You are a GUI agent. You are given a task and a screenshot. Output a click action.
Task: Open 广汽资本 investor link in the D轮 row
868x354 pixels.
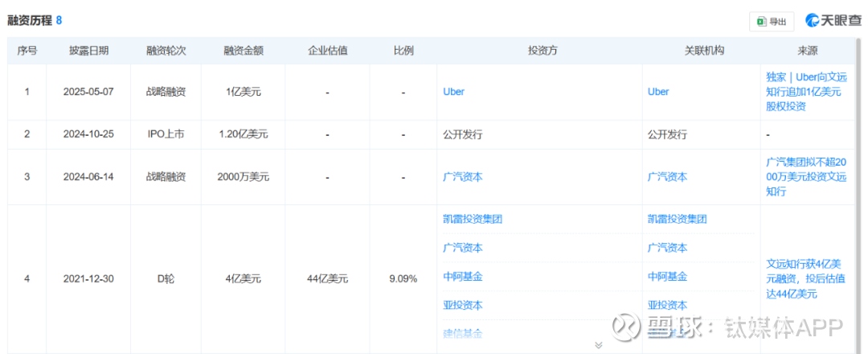(x=463, y=248)
